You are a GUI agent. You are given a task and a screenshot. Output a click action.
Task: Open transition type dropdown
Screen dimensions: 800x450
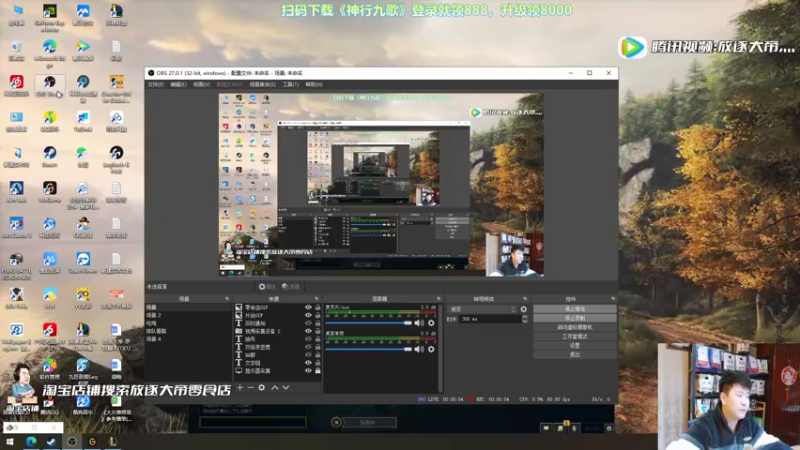pos(483,309)
